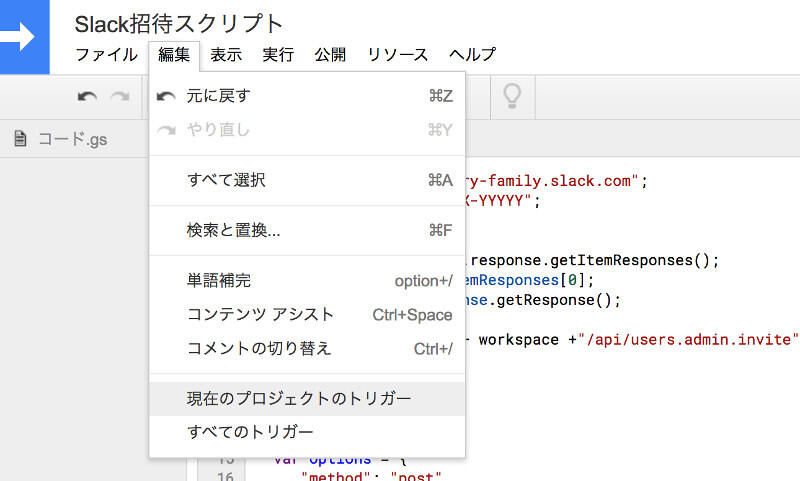This screenshot has width=800, height=481.
Task: Click the コード.gs file icon
Action: pos(20,139)
